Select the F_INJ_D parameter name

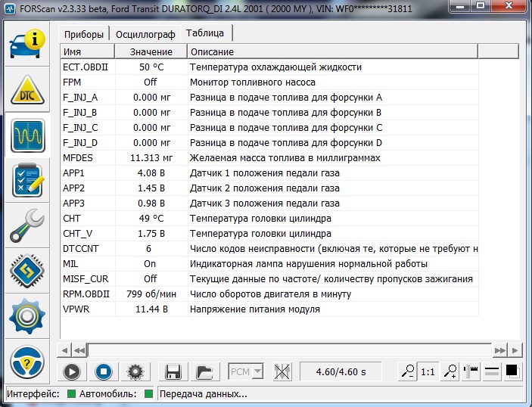coord(80,143)
